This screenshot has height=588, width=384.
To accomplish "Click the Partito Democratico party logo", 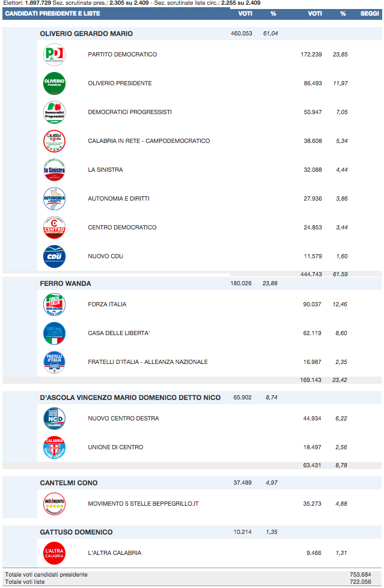I will (54, 55).
